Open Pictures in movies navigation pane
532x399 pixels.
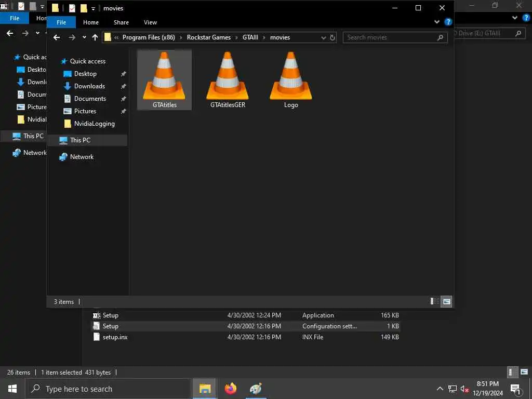pos(85,111)
